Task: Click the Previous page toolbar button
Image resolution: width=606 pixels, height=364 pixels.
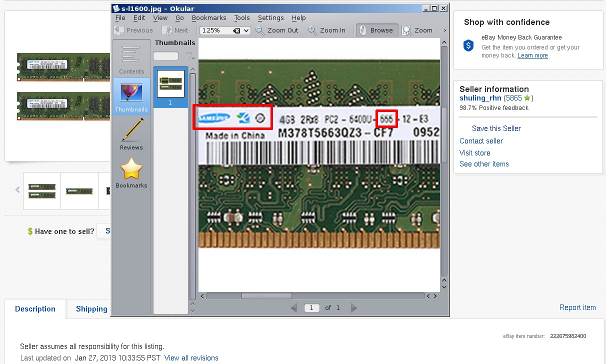Action: click(133, 30)
